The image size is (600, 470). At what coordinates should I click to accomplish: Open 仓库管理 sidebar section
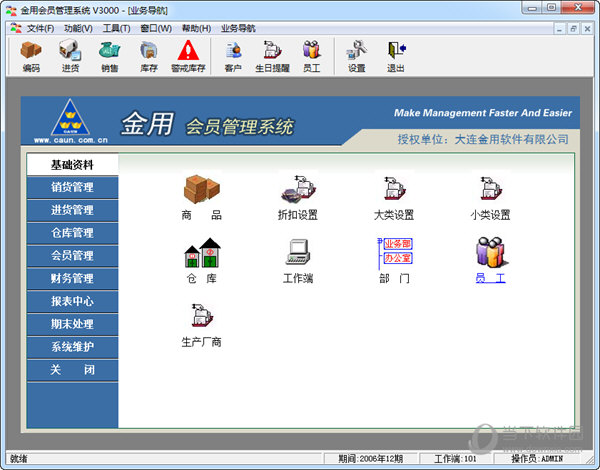coord(73,233)
